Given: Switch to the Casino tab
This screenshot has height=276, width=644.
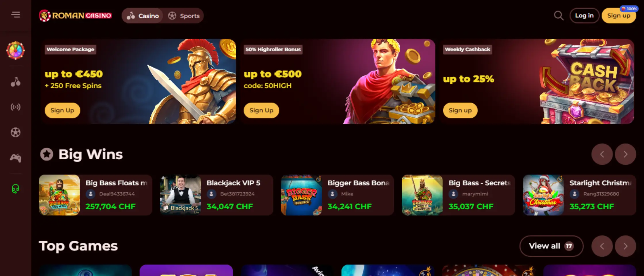Looking at the screenshot, I should [143, 16].
